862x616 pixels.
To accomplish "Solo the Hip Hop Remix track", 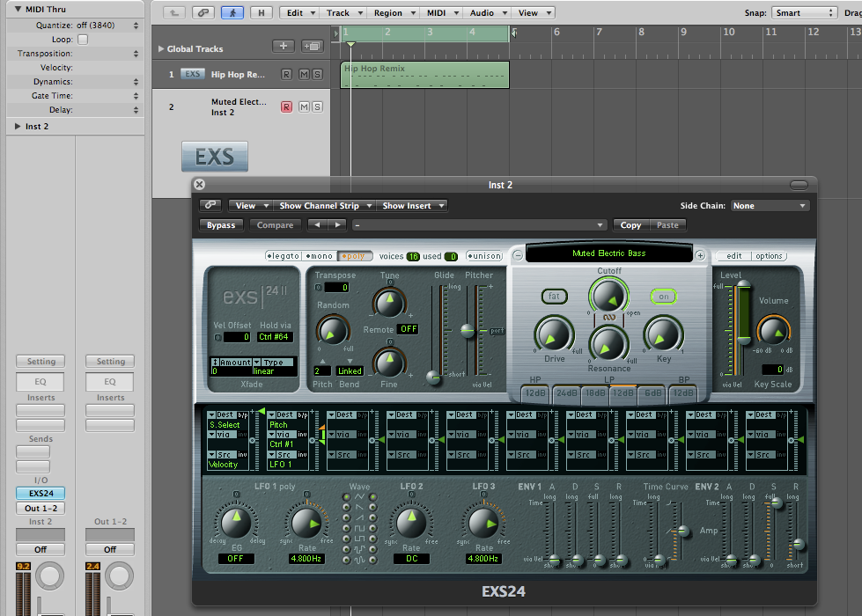I will (x=317, y=74).
